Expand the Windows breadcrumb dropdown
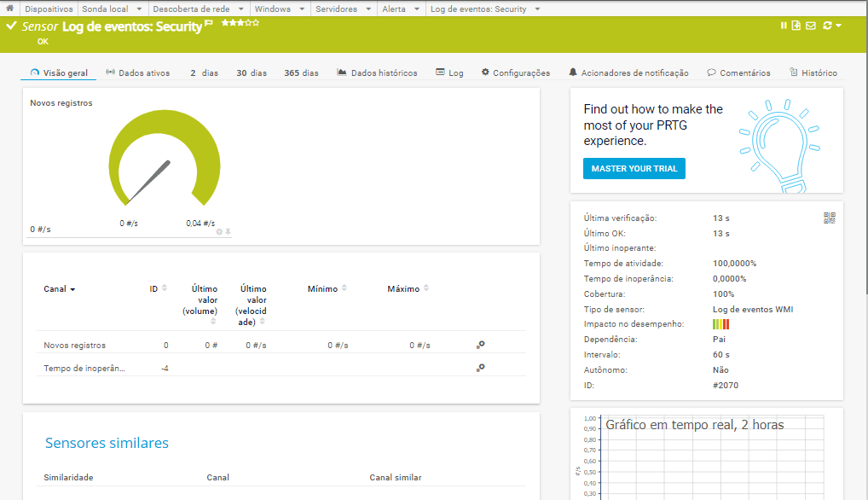Viewport: 868px width, 500px height. point(302,9)
